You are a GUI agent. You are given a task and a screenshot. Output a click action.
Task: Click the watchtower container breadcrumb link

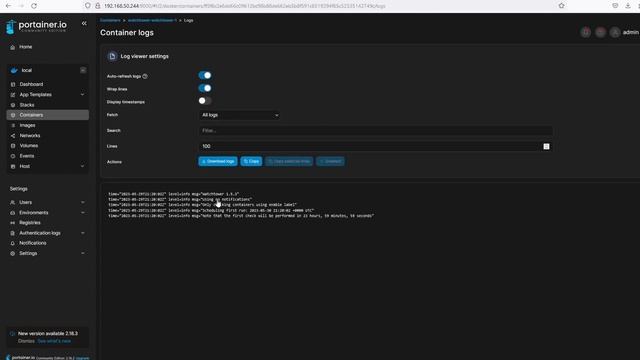point(152,20)
